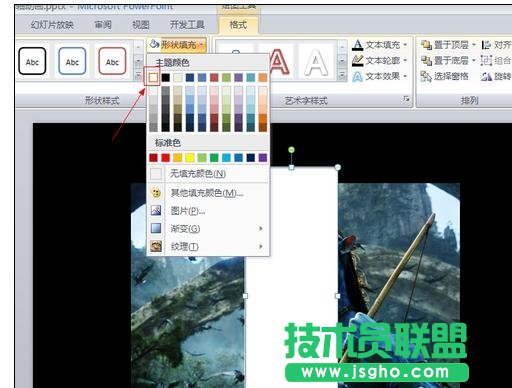Click the 置于底层 send to back icon
This screenshot has height=388, width=512.
(426, 60)
